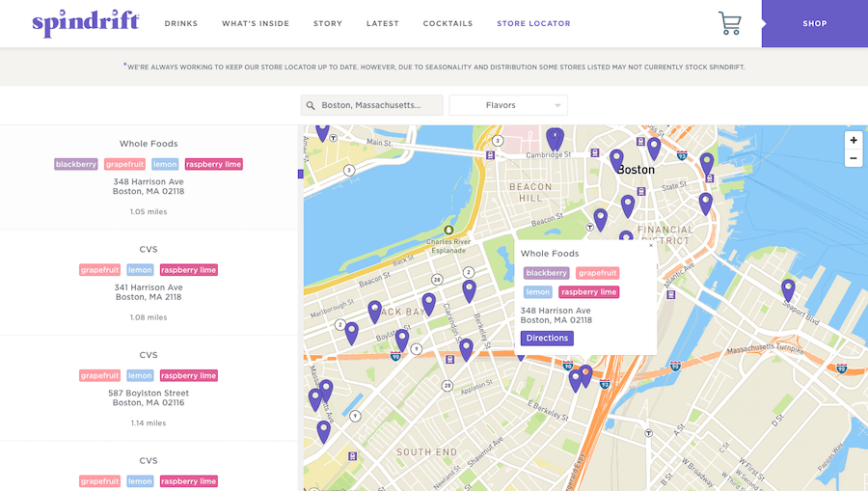
Task: Open the shopping cart icon
Action: click(x=729, y=23)
